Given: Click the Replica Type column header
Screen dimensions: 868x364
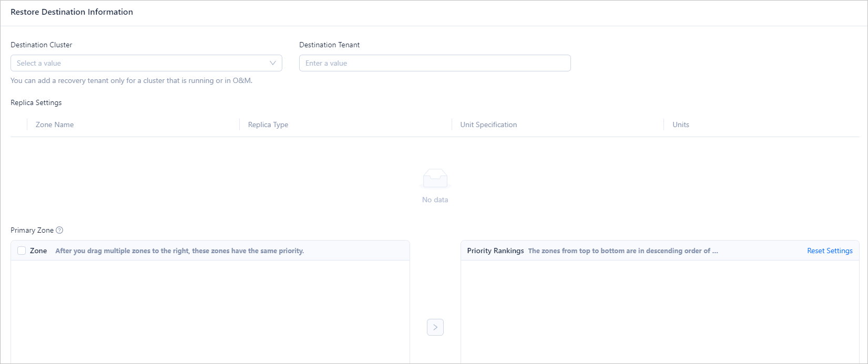Looking at the screenshot, I should click(x=268, y=124).
